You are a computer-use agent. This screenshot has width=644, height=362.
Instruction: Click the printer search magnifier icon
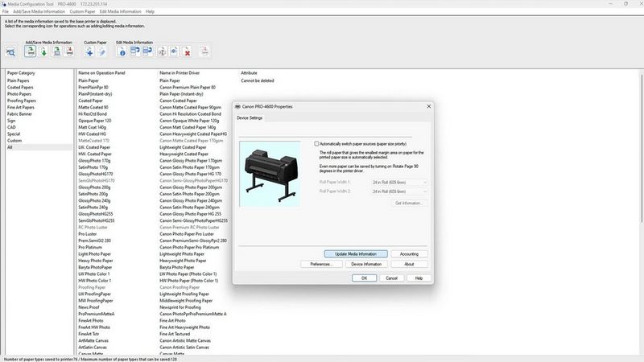point(11,52)
